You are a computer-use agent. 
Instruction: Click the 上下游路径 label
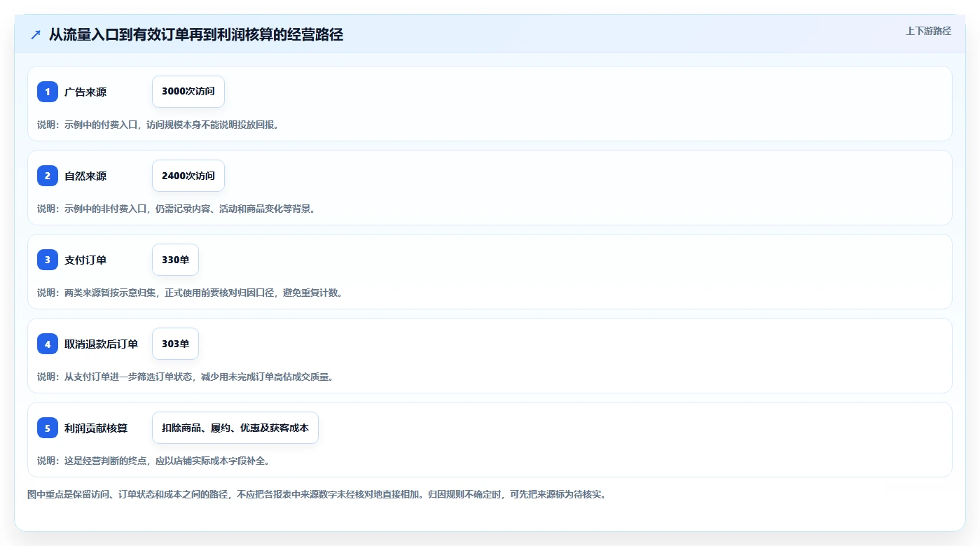pos(928,31)
